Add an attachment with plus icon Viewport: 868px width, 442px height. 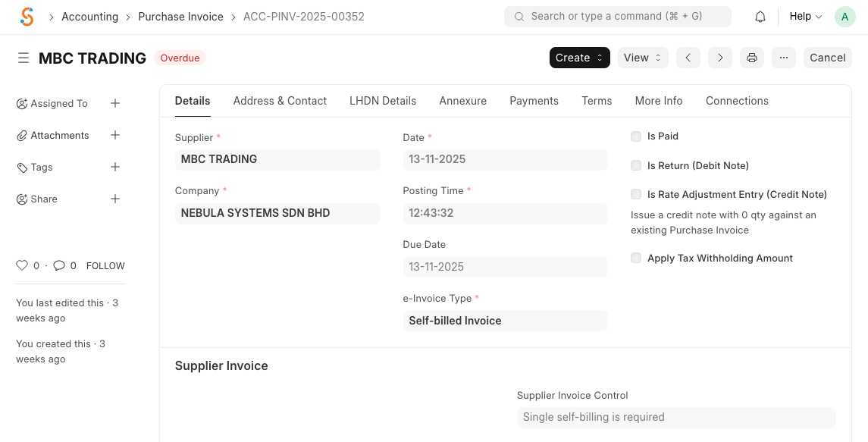click(x=115, y=135)
